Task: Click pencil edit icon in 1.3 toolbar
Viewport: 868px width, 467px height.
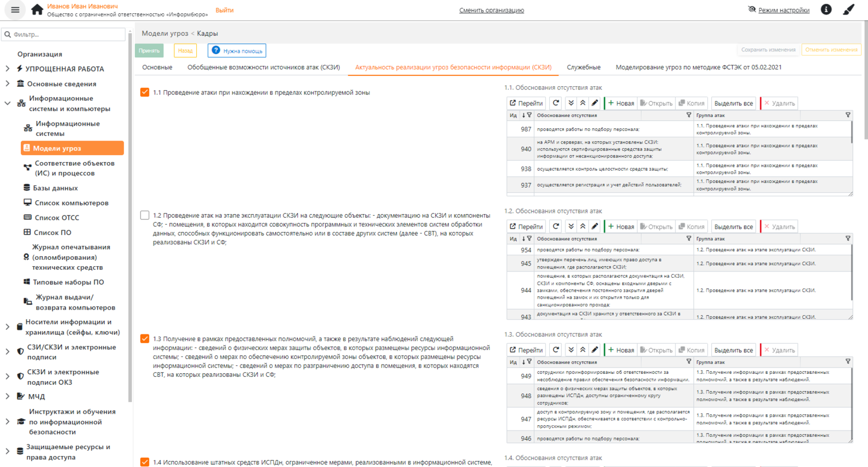Action: (595, 350)
